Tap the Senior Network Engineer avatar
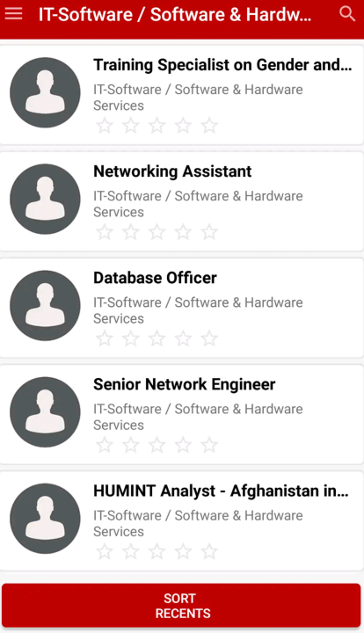 point(45,412)
